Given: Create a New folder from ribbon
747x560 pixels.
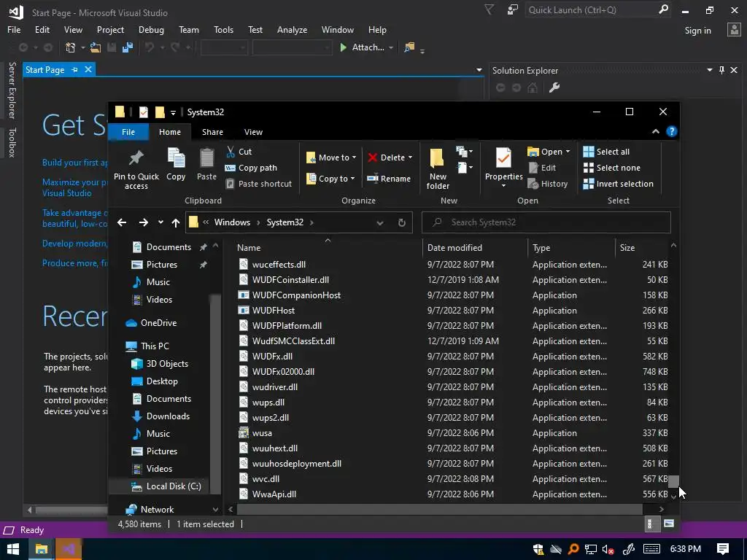Looking at the screenshot, I should [x=438, y=169].
